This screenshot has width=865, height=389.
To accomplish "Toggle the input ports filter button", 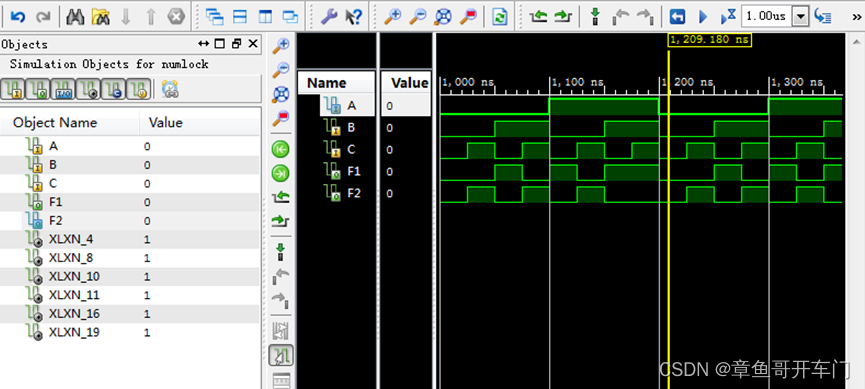I will click(12, 88).
